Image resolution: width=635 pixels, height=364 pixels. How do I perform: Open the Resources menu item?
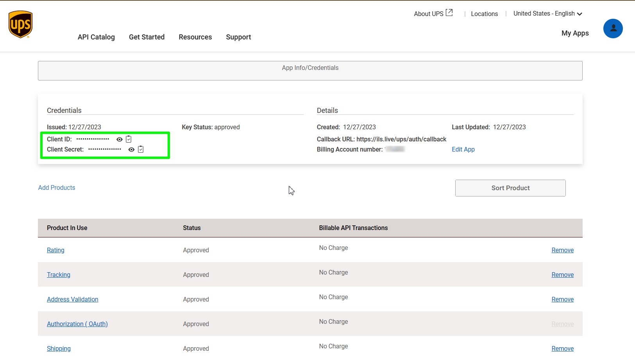[195, 37]
